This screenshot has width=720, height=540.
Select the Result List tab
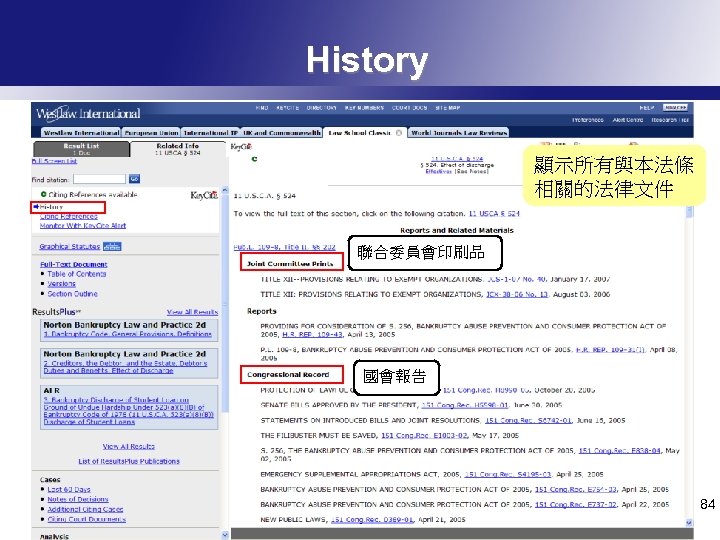click(81, 149)
